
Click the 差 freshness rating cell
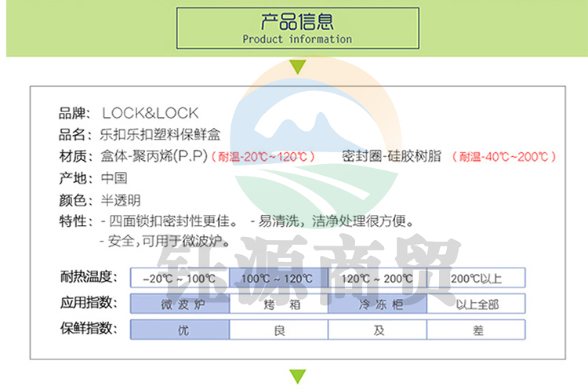click(476, 330)
